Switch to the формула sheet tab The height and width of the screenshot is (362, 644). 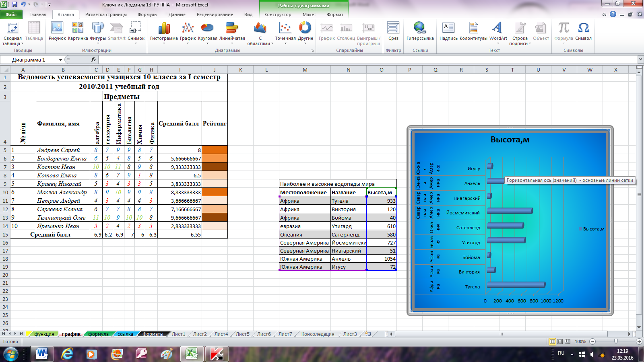click(x=98, y=334)
